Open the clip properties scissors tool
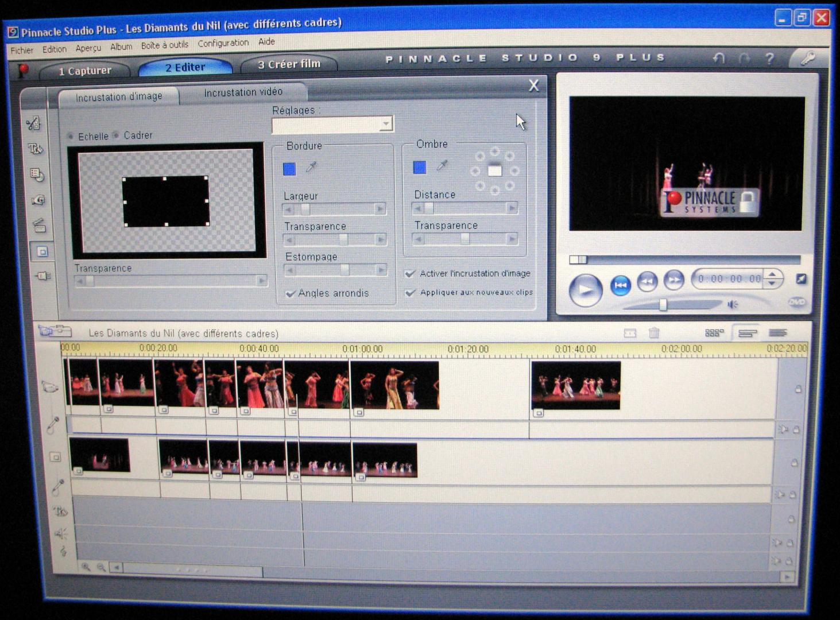840x620 pixels. pos(33,123)
